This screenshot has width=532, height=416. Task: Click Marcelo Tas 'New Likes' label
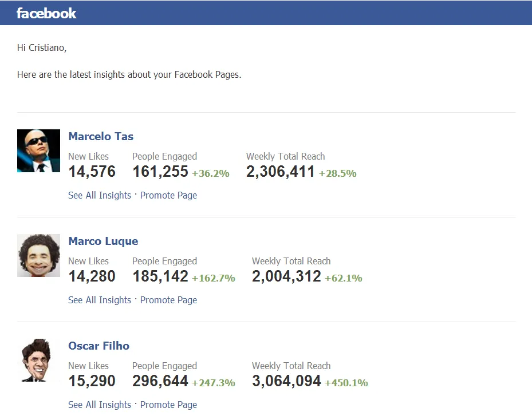point(89,156)
